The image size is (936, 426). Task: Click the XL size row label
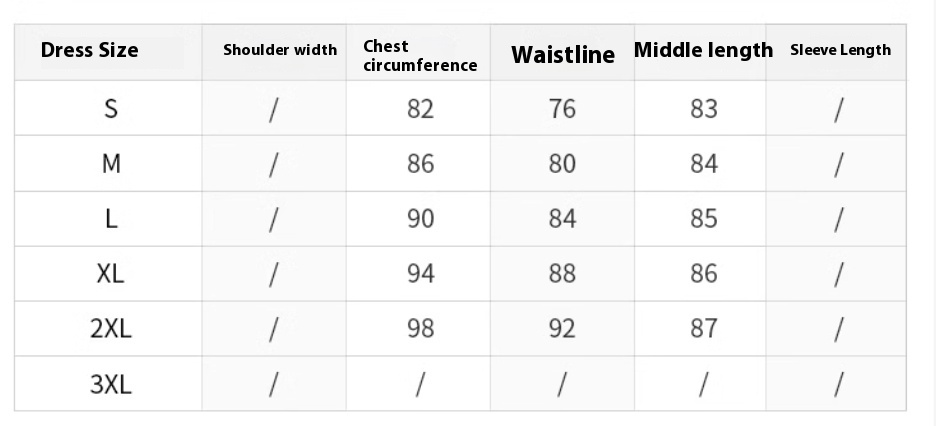tap(111, 273)
